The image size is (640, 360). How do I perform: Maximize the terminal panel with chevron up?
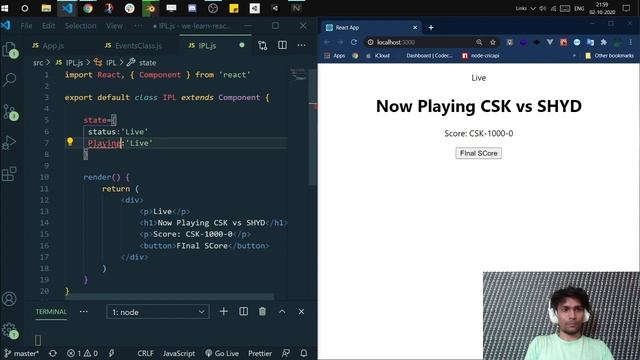[282, 312]
